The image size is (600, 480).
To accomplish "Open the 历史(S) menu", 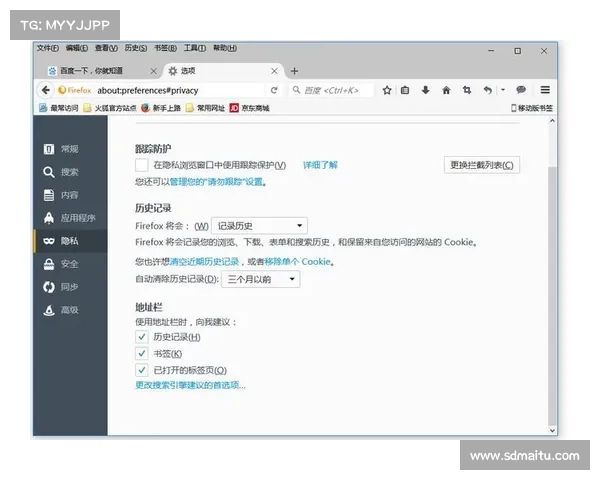I will tap(136, 48).
